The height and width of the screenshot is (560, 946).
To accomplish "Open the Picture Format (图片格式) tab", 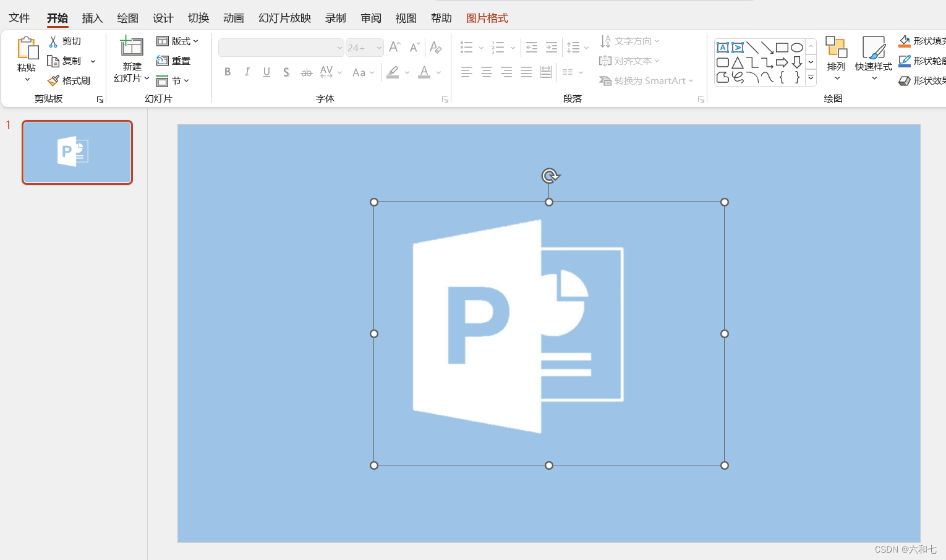I will tap(487, 18).
